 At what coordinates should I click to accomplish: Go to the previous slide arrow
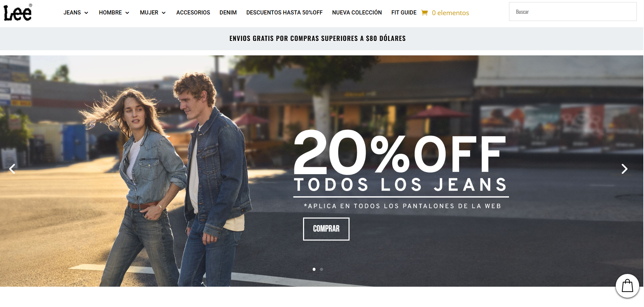point(12,169)
